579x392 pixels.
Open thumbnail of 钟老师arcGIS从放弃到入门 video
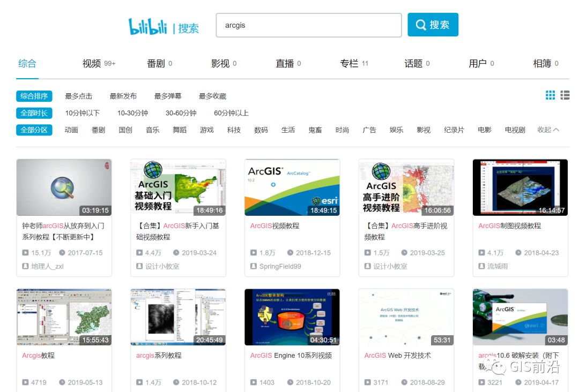coord(64,187)
